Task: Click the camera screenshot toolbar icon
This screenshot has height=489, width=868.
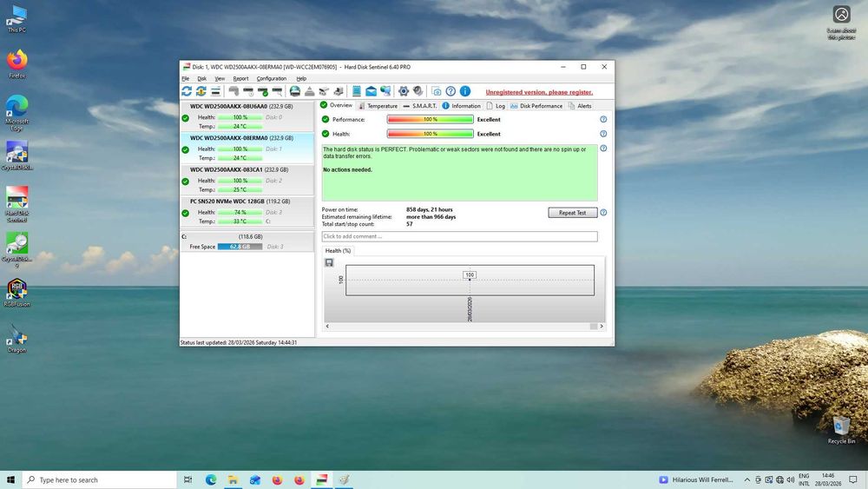Action: [x=437, y=91]
